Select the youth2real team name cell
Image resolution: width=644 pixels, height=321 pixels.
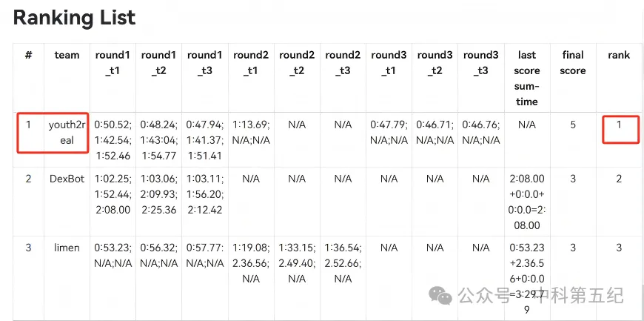tap(67, 133)
